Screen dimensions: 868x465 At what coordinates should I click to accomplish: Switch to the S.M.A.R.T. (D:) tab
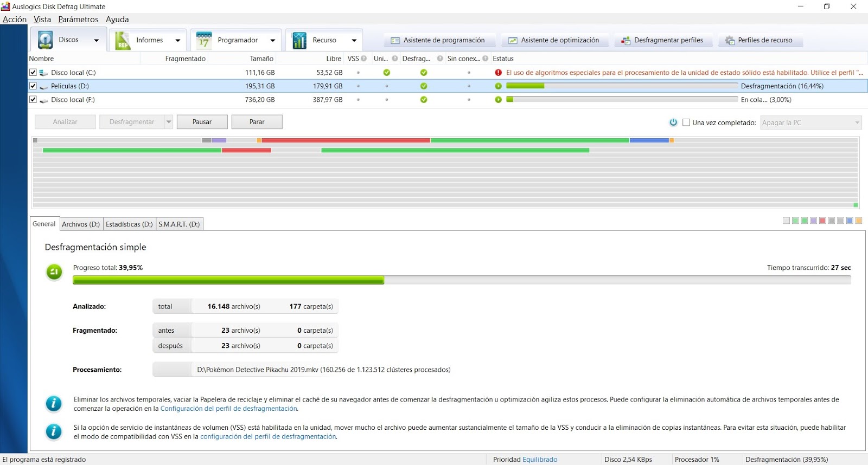coord(180,224)
